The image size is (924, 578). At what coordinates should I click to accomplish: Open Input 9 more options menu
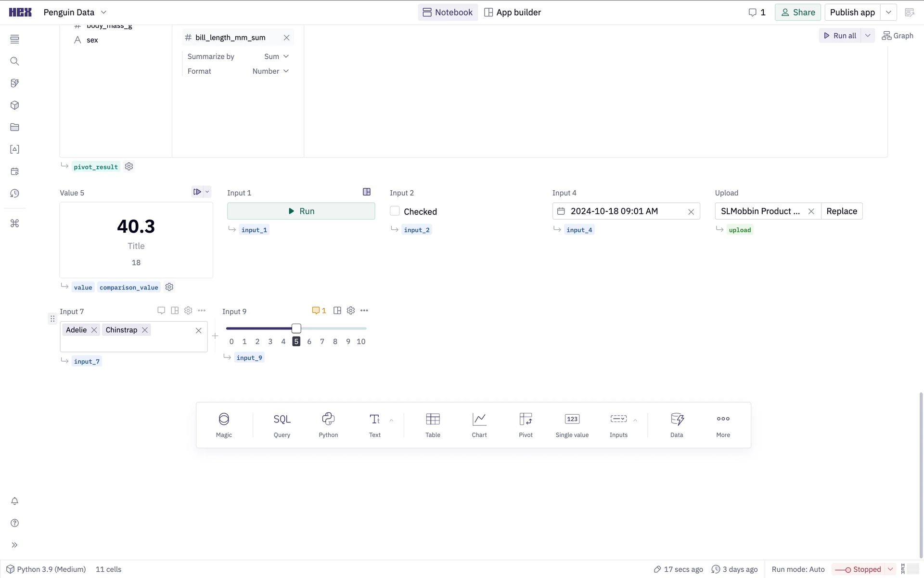[x=364, y=311]
